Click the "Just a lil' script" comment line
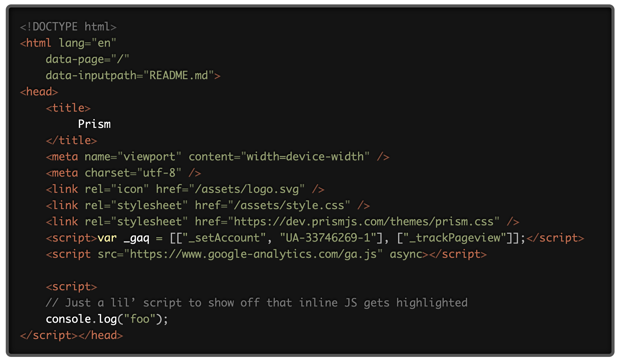This screenshot has width=623, height=364. [x=256, y=303]
